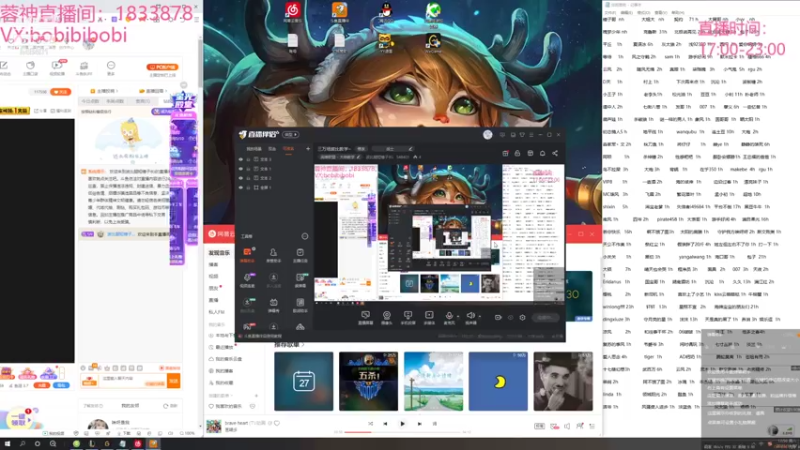Open the microphone-badge tool in the toolbox's second row
The image size is (800, 450).
[247, 280]
